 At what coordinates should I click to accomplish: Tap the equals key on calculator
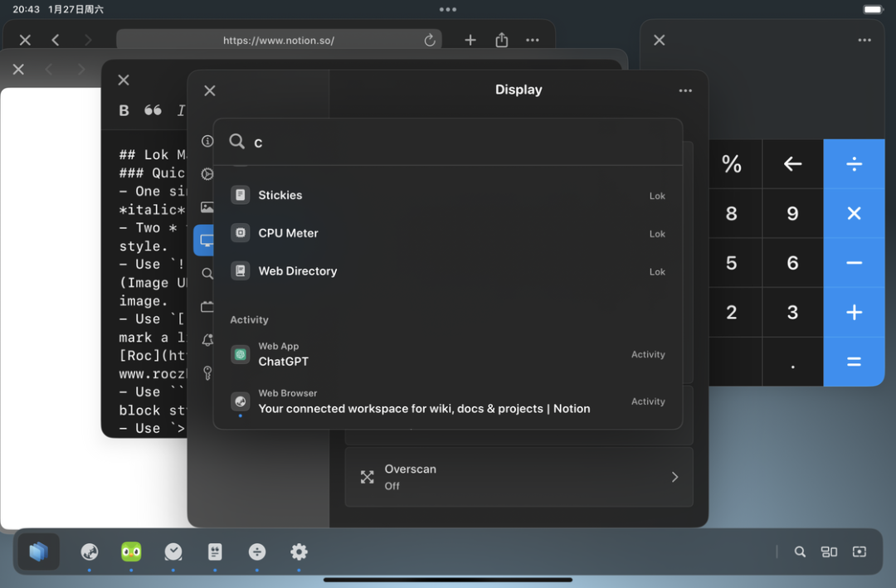[x=855, y=361]
